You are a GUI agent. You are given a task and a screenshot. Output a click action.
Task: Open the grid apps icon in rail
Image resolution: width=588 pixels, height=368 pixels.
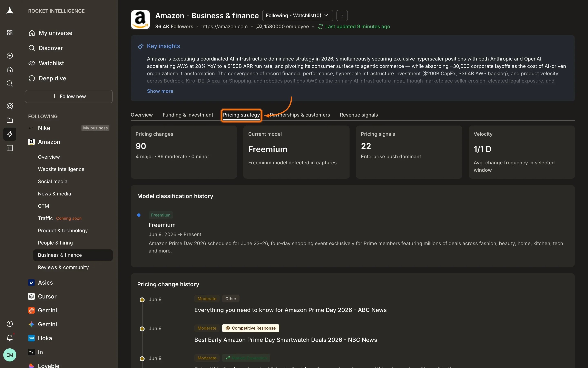(x=10, y=33)
